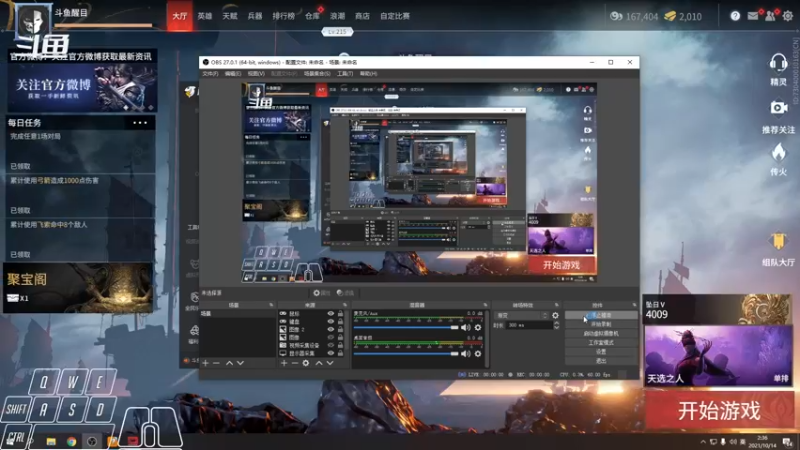Click 启动虚拟摄像机 in OBS controls

click(601, 334)
